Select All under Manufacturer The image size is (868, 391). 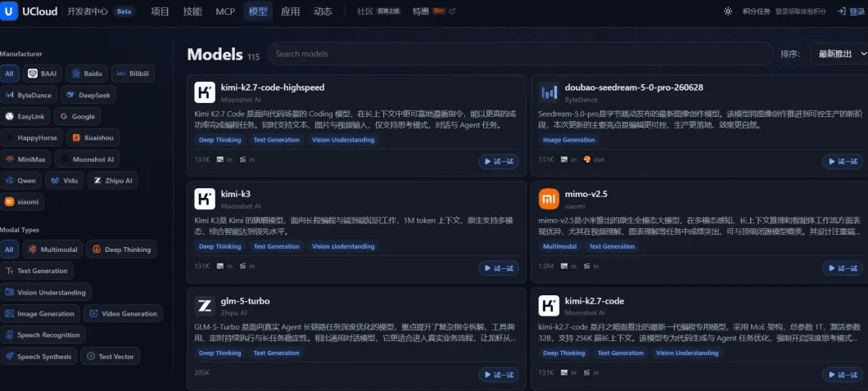click(x=9, y=74)
